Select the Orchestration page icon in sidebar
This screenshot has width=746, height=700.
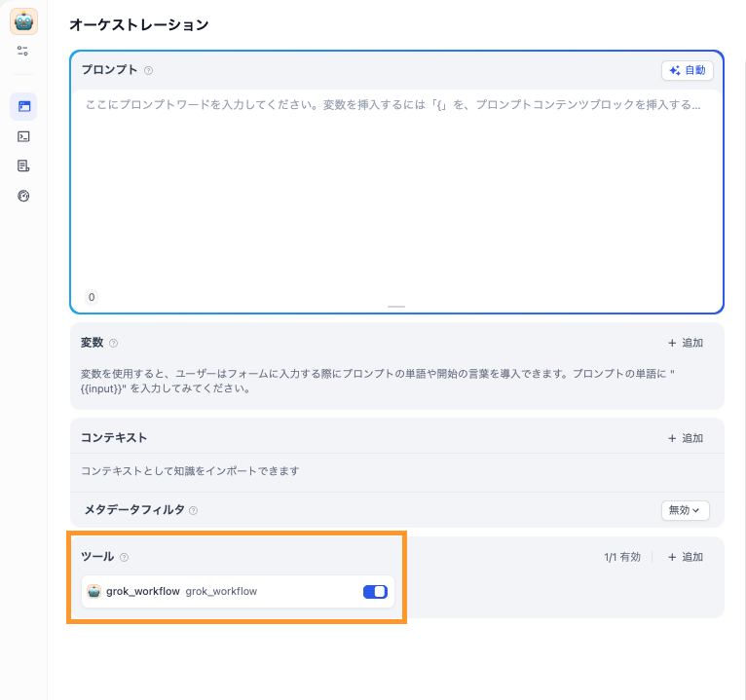[x=23, y=106]
